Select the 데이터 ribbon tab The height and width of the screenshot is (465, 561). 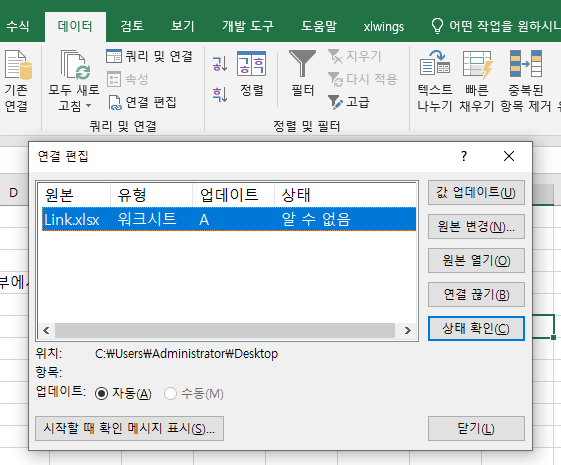[x=75, y=26]
